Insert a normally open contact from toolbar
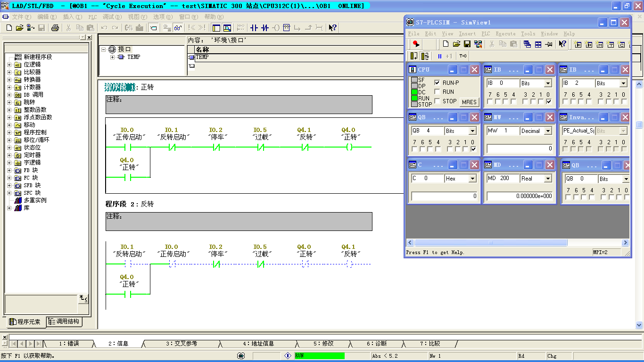The width and height of the screenshot is (644, 362). pos(254,28)
